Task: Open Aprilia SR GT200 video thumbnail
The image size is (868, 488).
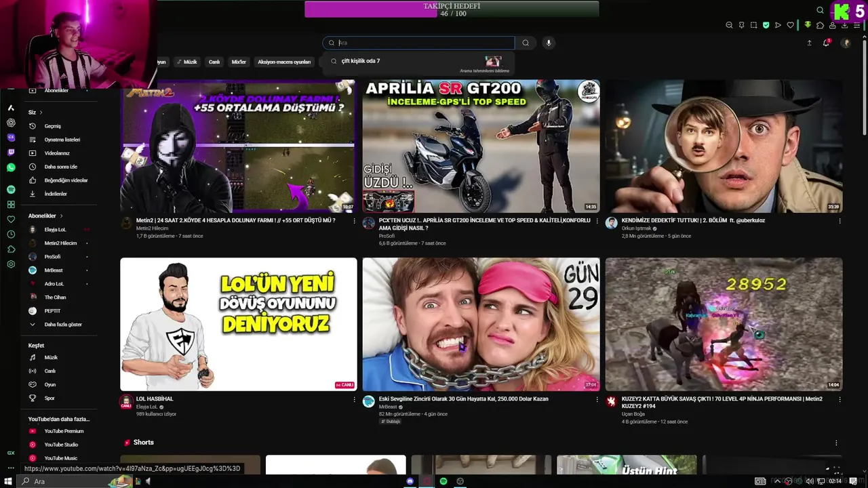Action: coord(481,146)
